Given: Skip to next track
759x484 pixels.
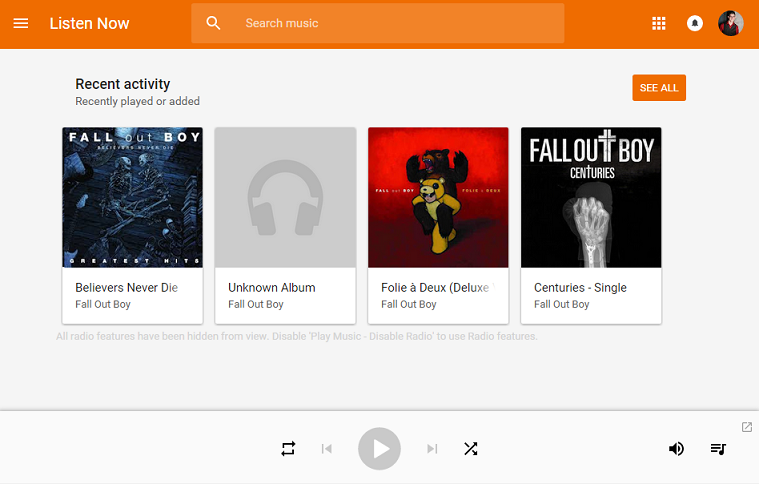Looking at the screenshot, I should pyautogui.click(x=432, y=449).
